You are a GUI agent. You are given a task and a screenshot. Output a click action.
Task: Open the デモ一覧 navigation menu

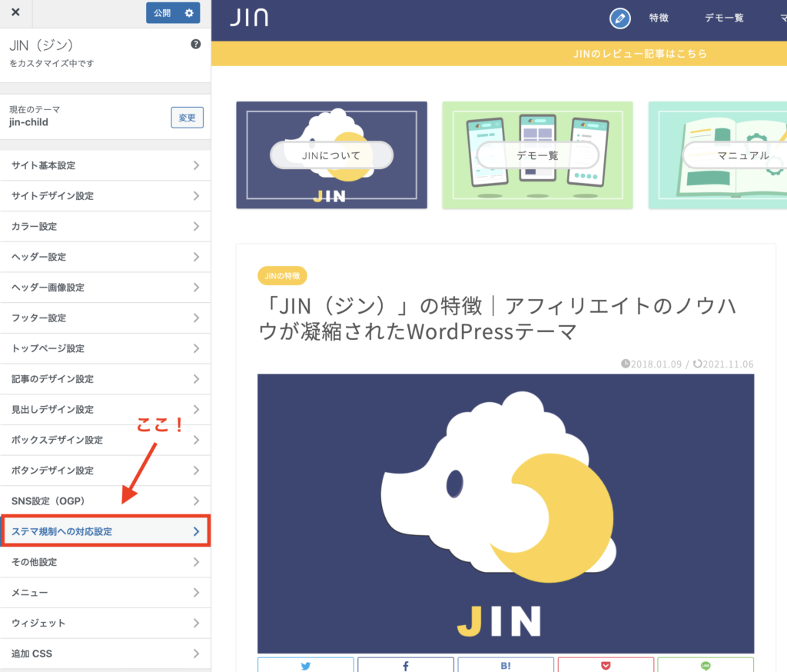723,18
